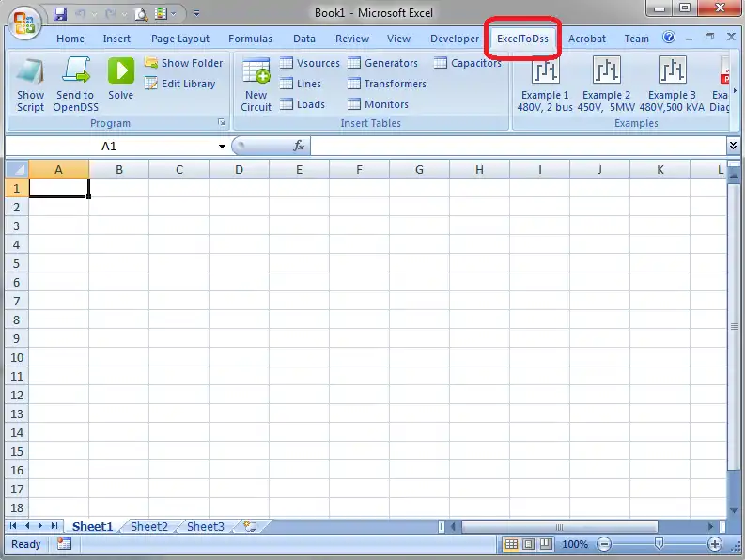Click the zoom in plus button
This screenshot has height=560, width=745.
715,544
